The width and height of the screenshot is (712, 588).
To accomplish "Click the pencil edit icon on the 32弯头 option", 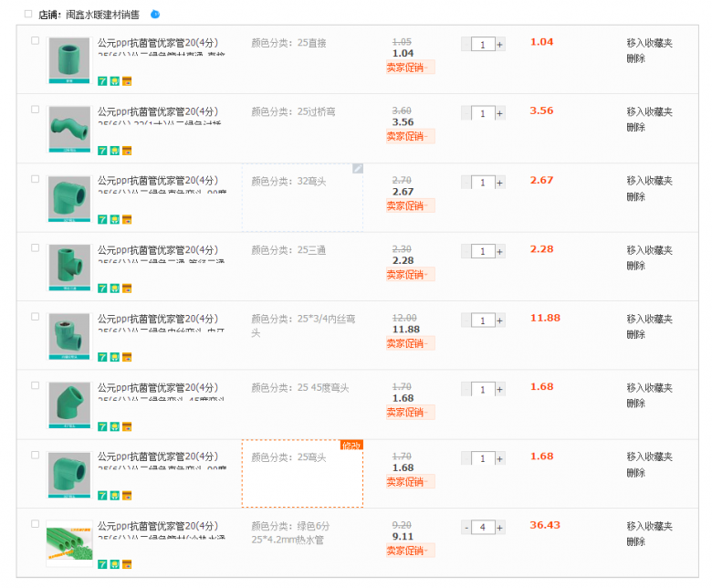I will [357, 169].
